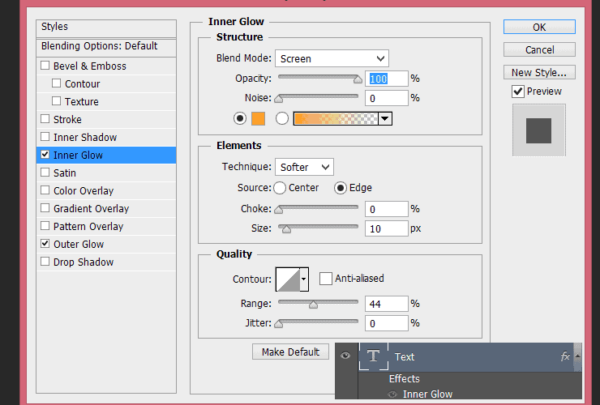
Task: Click the Make Default button
Action: tap(290, 351)
